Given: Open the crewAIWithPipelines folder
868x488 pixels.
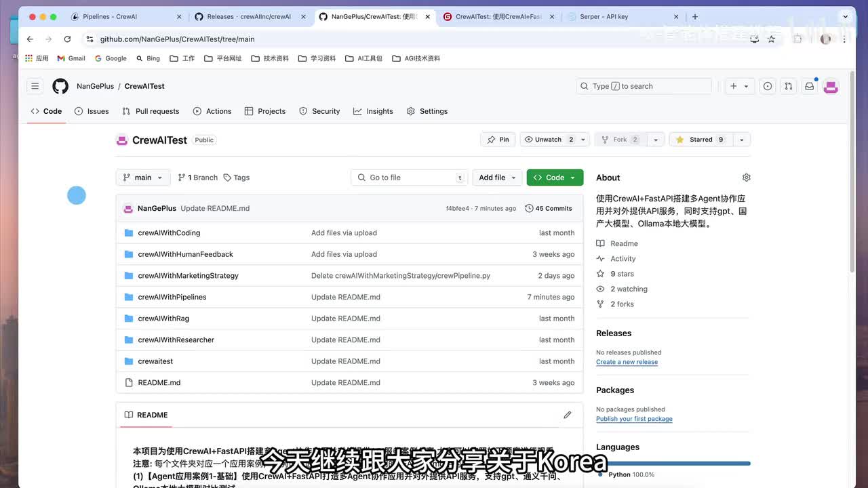Looking at the screenshot, I should pyautogui.click(x=172, y=297).
